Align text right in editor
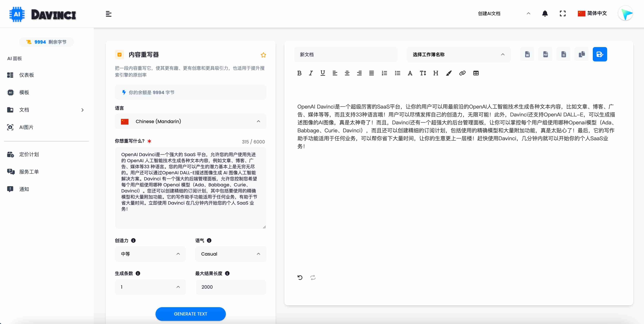This screenshot has width=644, height=324. point(359,73)
